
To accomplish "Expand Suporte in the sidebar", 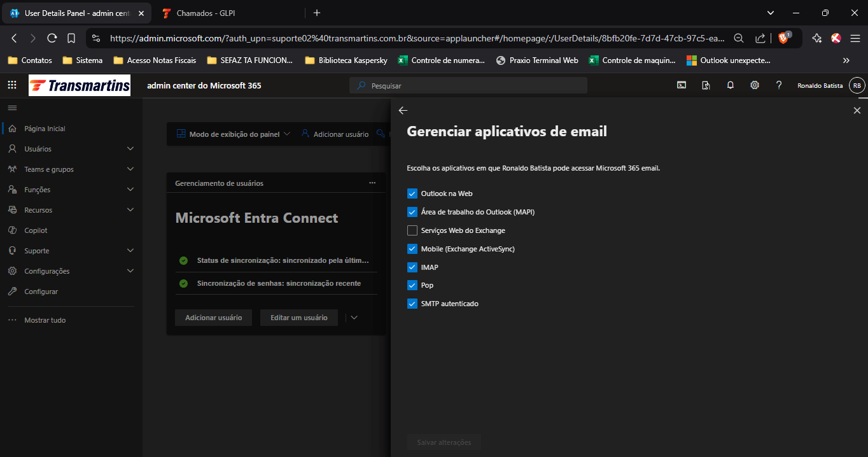I will [x=130, y=251].
